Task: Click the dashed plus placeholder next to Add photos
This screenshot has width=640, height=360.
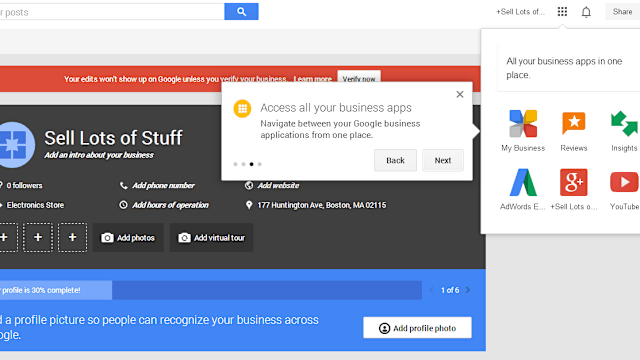Action: point(72,237)
